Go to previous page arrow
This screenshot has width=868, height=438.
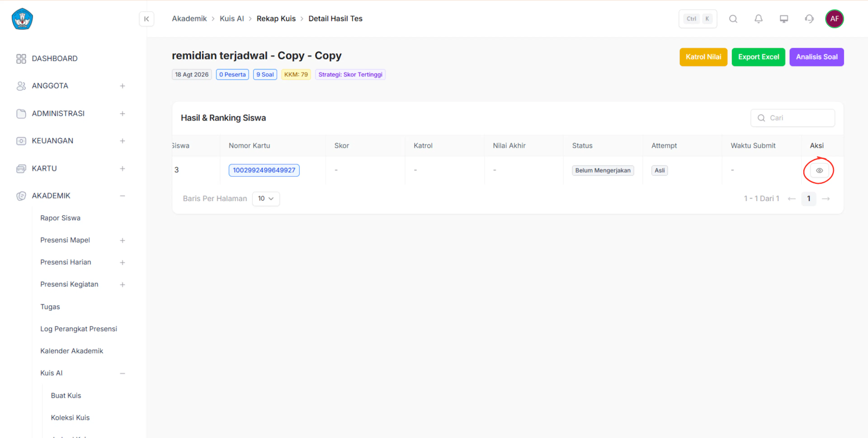tap(792, 199)
